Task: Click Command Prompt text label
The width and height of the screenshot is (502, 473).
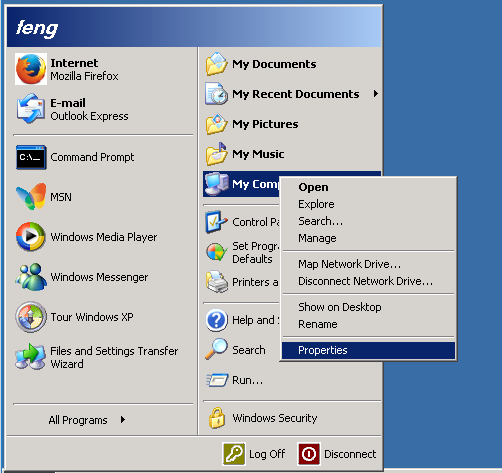Action: pyautogui.click(x=92, y=157)
